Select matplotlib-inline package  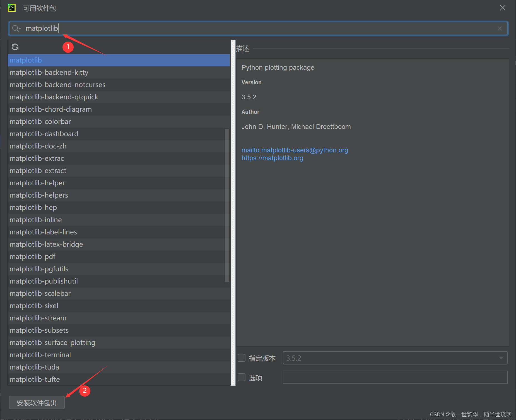pos(119,220)
